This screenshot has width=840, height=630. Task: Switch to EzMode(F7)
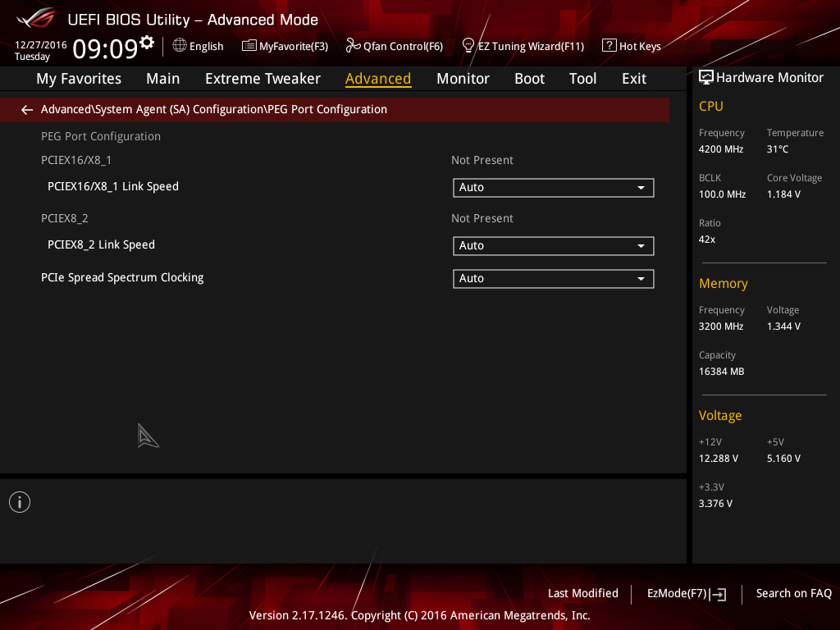click(687, 594)
